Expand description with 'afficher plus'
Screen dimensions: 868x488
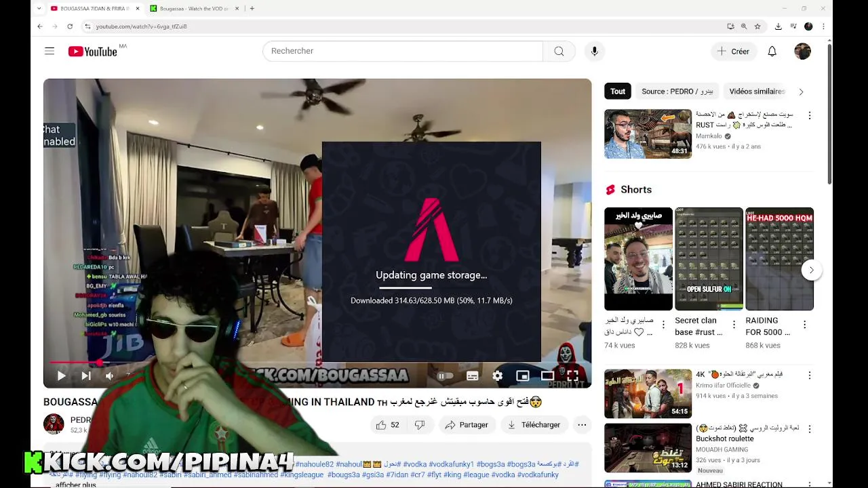(x=76, y=485)
